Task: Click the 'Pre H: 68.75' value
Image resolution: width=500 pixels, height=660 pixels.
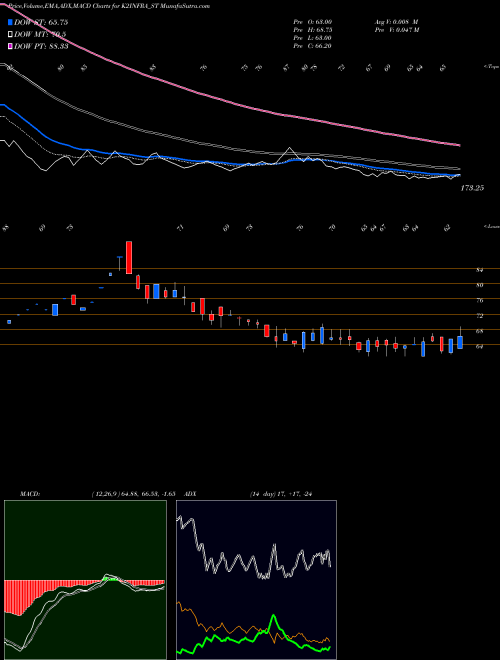Action: click(313, 30)
